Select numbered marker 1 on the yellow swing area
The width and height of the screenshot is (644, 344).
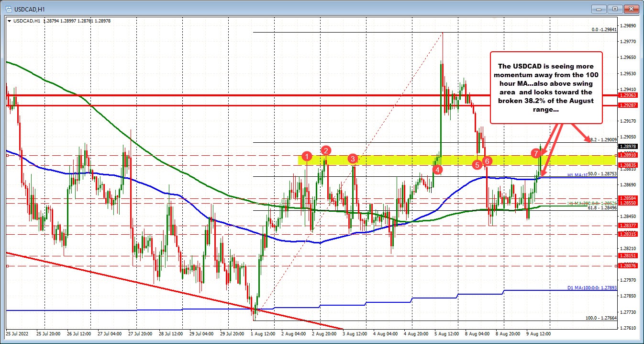click(307, 156)
